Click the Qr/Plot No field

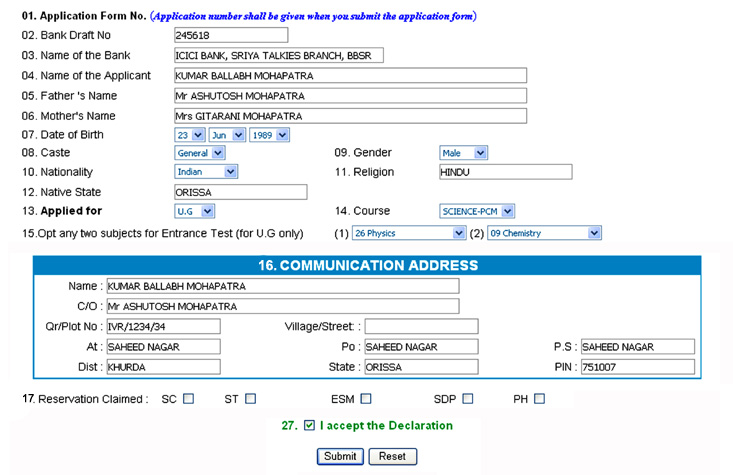[x=163, y=326]
